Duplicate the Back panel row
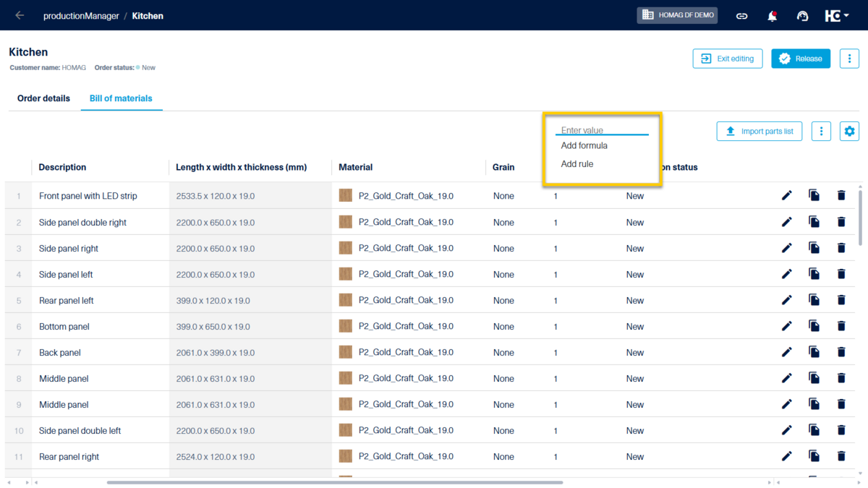Screen dimensions: 868x488 pos(814,352)
